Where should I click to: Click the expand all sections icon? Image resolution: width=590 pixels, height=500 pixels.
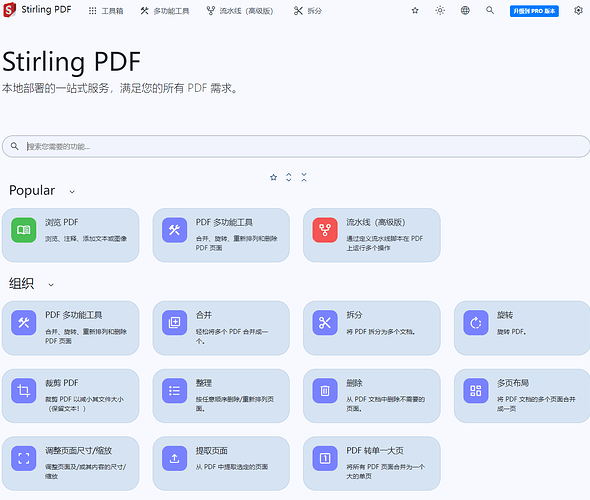click(289, 177)
